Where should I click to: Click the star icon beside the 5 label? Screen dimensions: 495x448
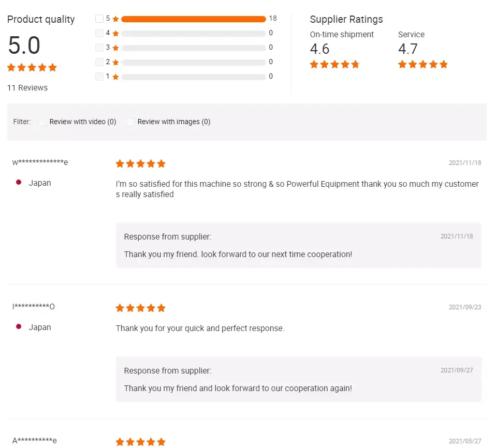(115, 19)
